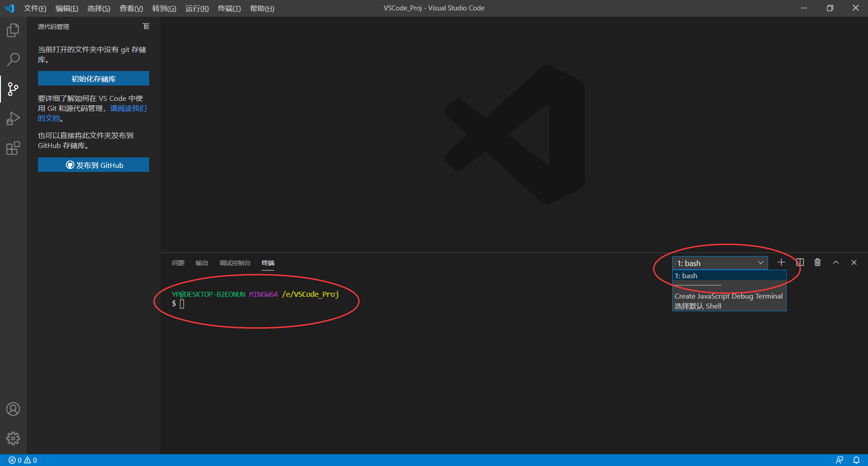Switch to the 输出 panel tab

(x=202, y=263)
